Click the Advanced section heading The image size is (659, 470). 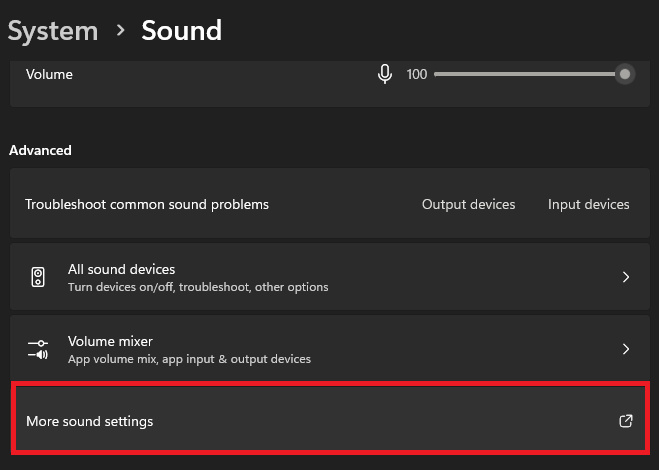point(40,150)
